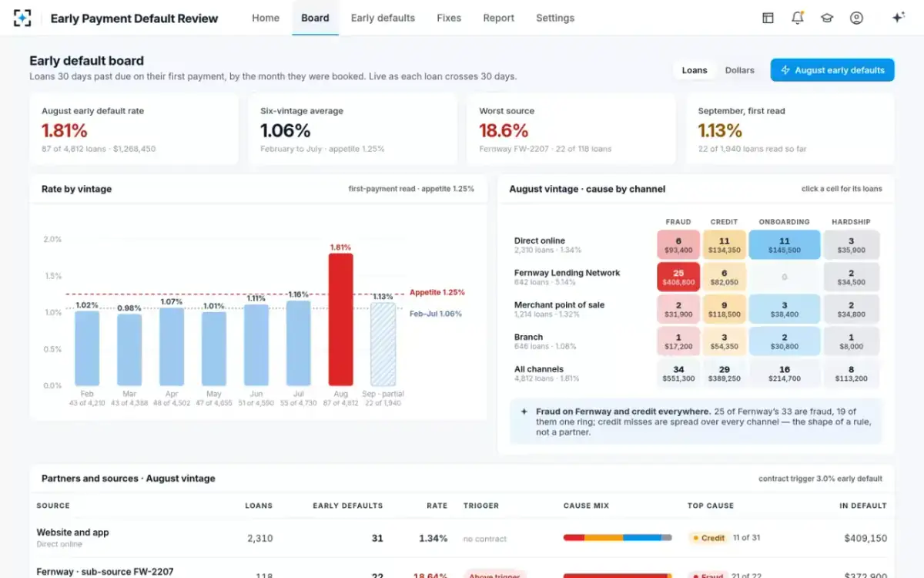Click the Branch Fraud cell

[x=678, y=342]
